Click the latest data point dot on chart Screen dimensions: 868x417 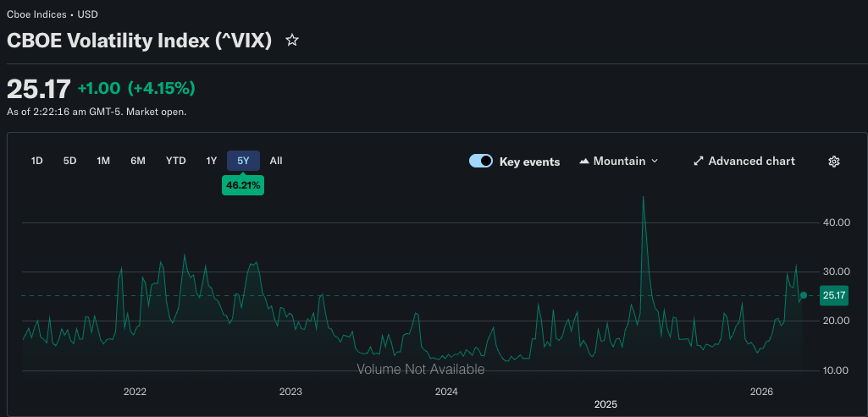[x=804, y=295]
